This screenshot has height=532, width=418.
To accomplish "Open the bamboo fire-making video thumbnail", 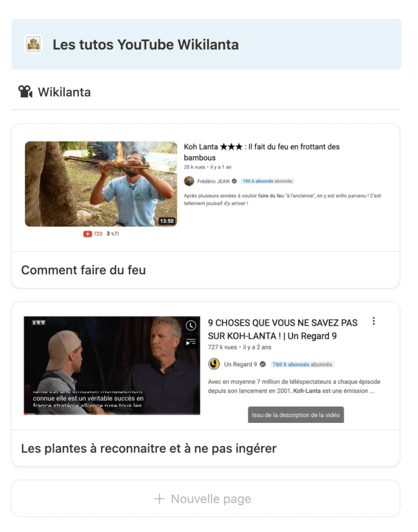I will [101, 184].
